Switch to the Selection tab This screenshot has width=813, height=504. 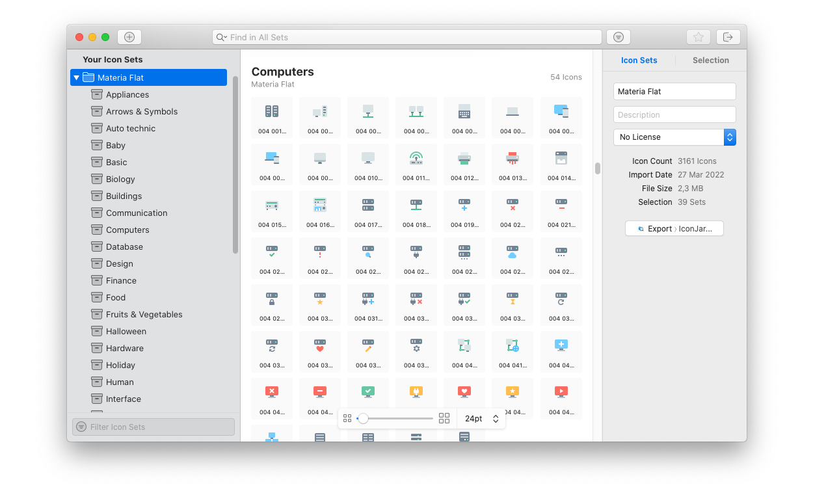pos(710,60)
